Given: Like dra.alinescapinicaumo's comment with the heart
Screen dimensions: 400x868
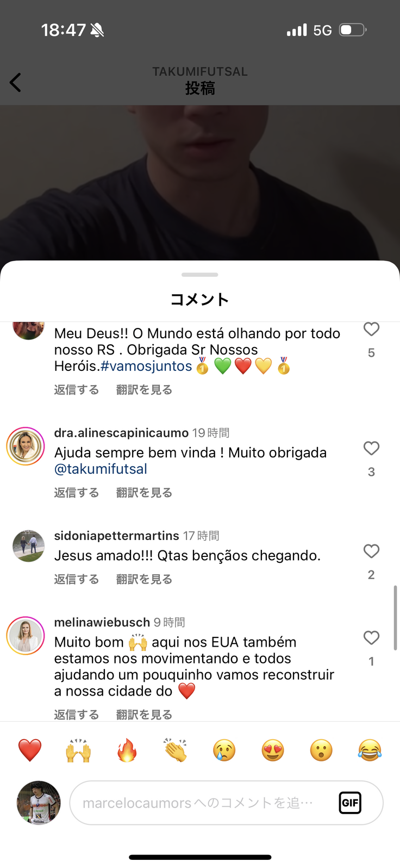Looking at the screenshot, I should [x=371, y=449].
